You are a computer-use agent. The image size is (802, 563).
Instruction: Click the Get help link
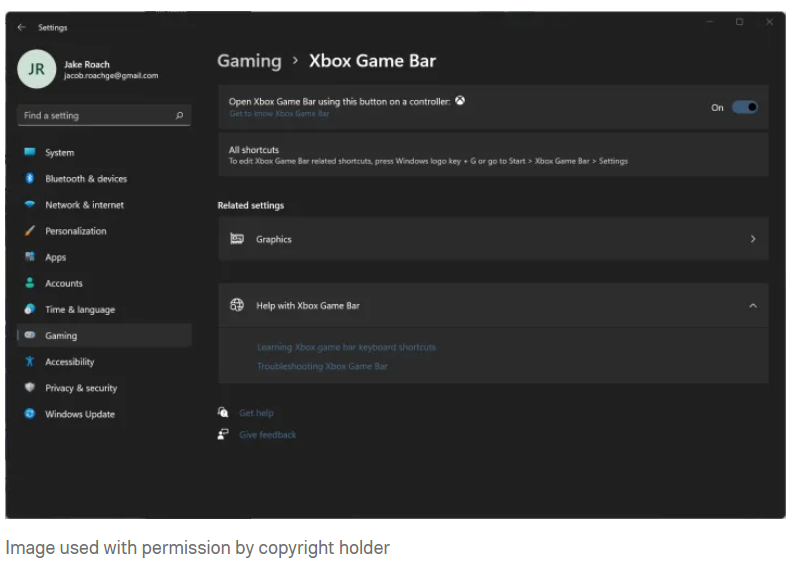[x=256, y=413]
